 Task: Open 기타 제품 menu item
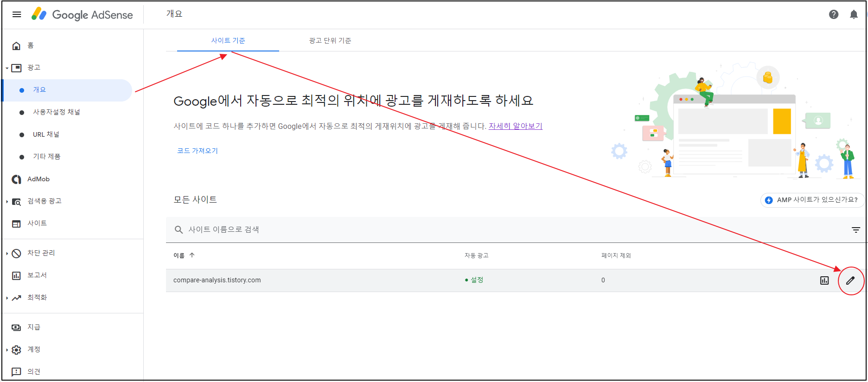coord(47,157)
